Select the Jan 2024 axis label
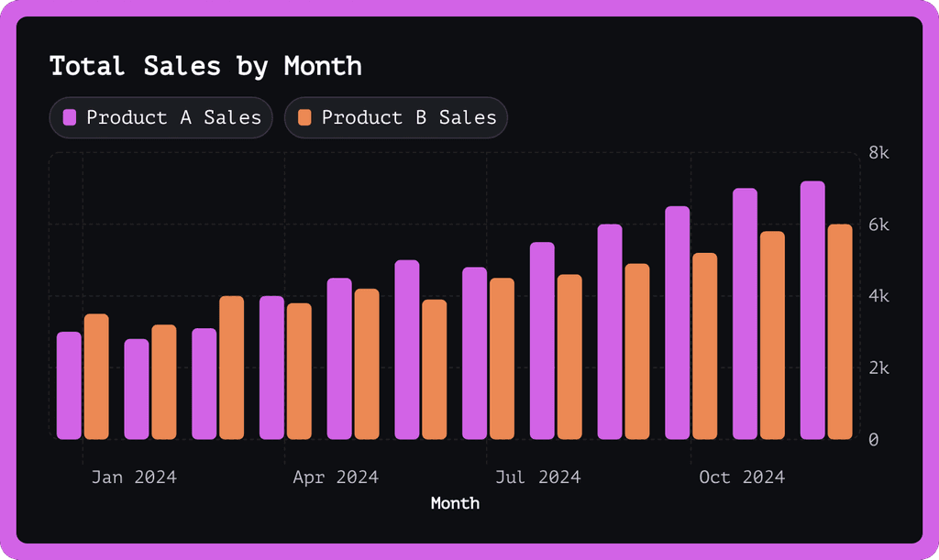The width and height of the screenshot is (939, 560). tap(133, 477)
